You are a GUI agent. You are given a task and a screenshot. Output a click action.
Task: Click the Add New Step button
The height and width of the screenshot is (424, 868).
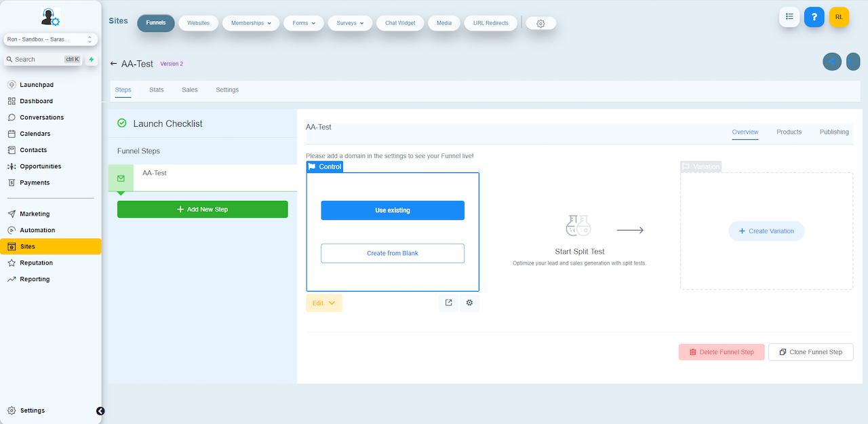[202, 210]
